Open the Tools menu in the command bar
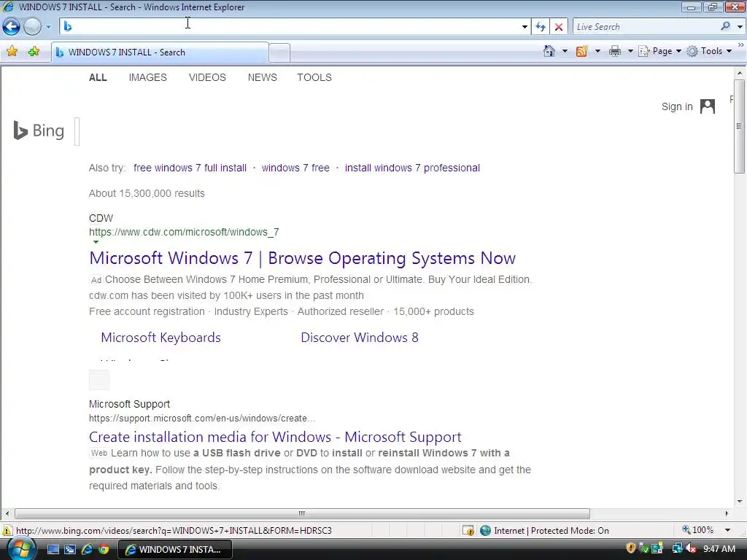Screen dimensions: 747x560 709,51
